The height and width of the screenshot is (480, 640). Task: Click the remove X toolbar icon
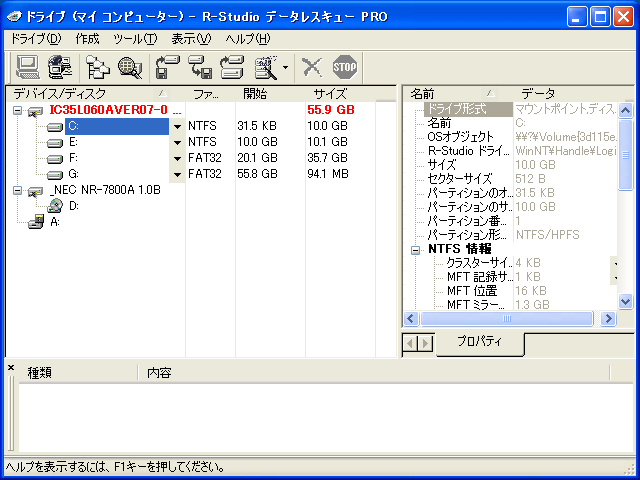[312, 67]
